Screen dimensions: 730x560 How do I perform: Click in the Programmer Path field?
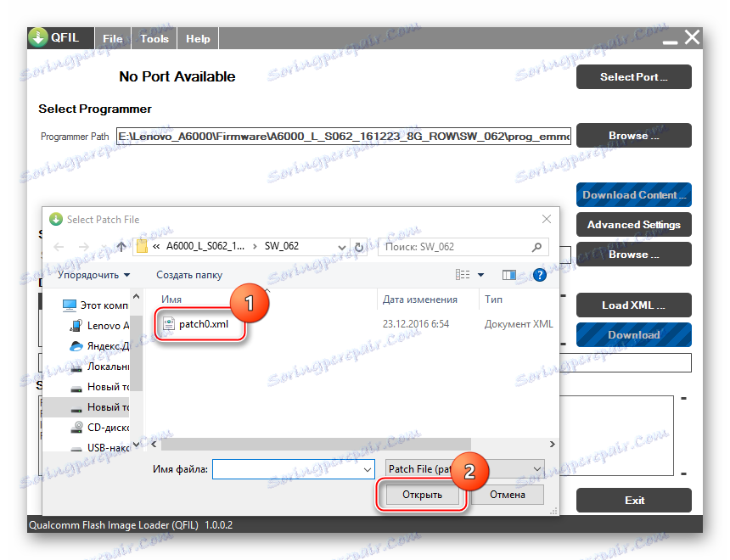(344, 137)
